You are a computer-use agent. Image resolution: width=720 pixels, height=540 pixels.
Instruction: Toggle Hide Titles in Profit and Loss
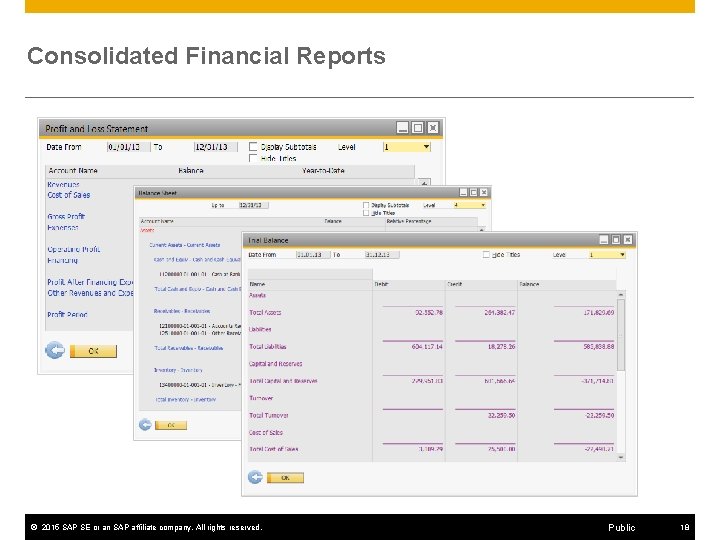[x=253, y=158]
